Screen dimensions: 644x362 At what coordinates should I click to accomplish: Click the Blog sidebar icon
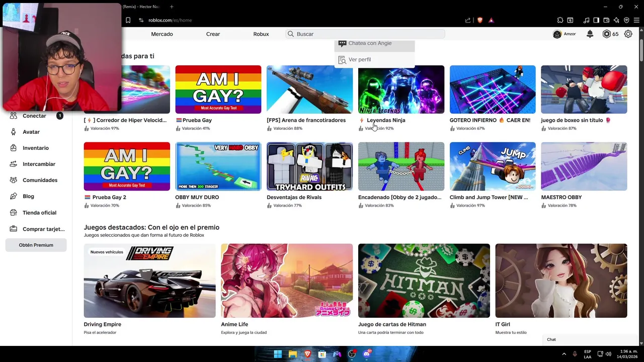(x=14, y=196)
